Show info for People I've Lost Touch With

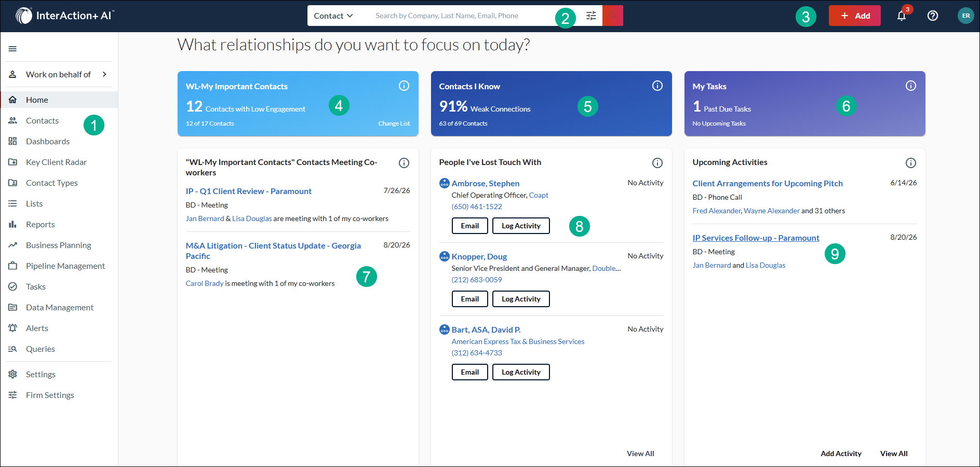point(657,163)
